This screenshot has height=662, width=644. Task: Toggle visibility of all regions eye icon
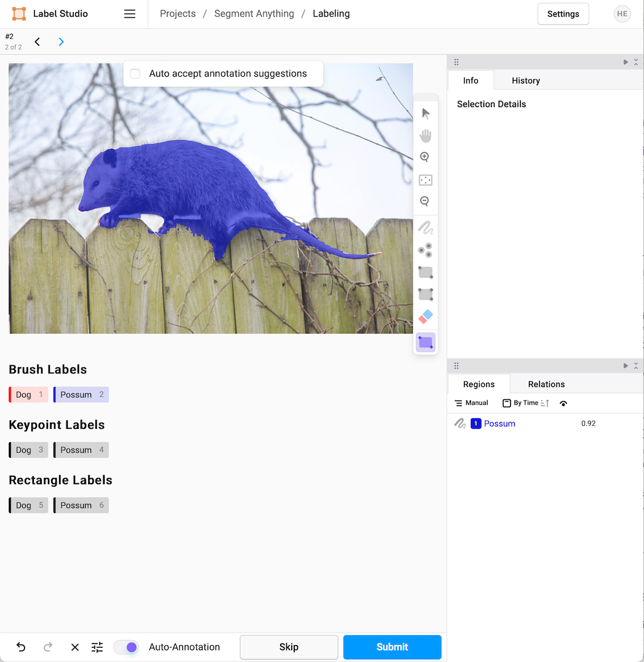(x=563, y=404)
